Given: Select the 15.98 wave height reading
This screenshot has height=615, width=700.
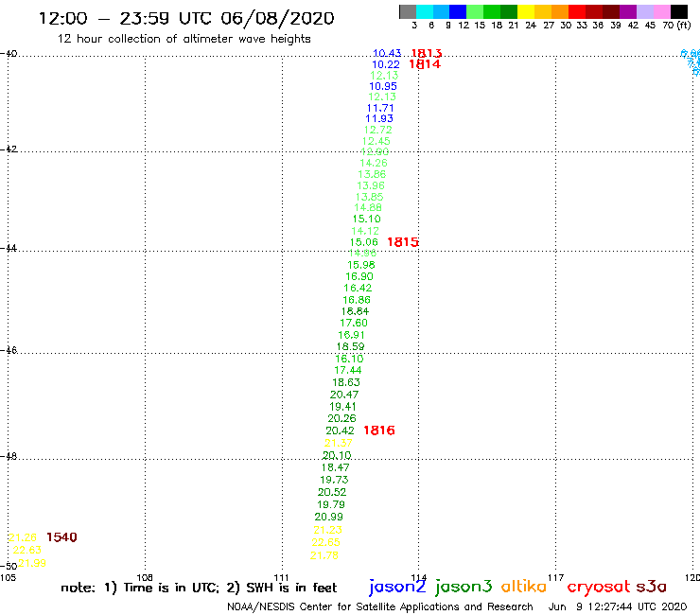Looking at the screenshot, I should point(361,265).
